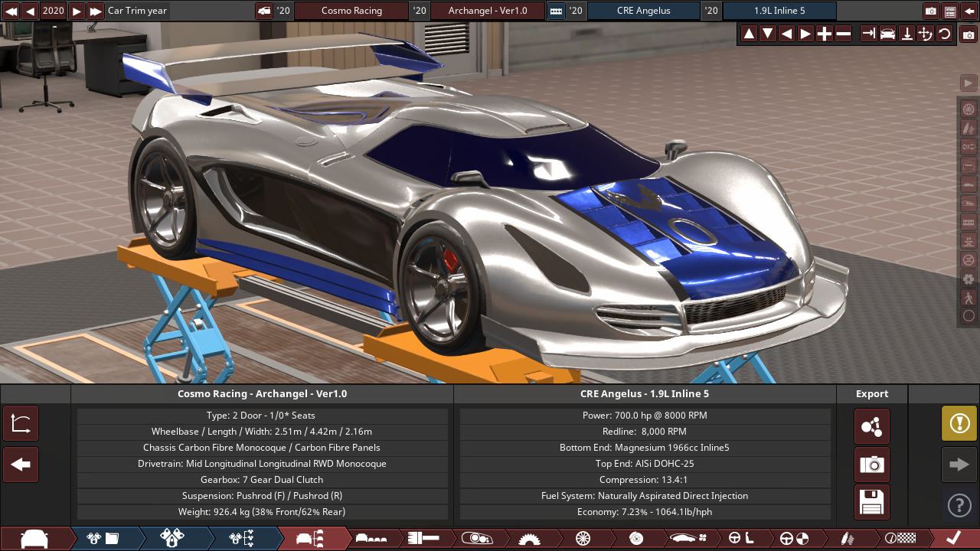
Task: Open the body variants tab
Action: [372, 539]
